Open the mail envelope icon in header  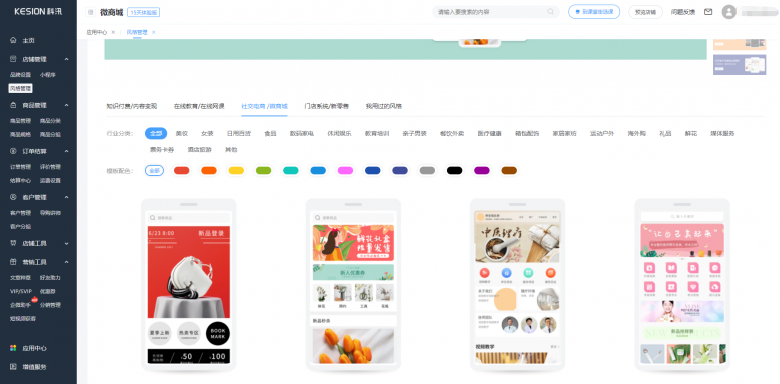click(708, 12)
